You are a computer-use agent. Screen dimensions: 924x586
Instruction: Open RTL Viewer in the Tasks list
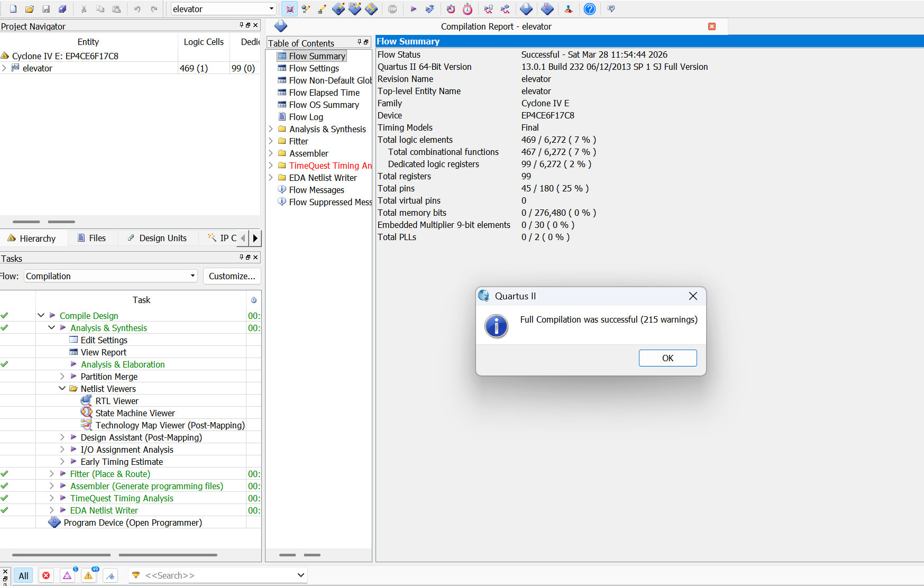pyautogui.click(x=117, y=401)
